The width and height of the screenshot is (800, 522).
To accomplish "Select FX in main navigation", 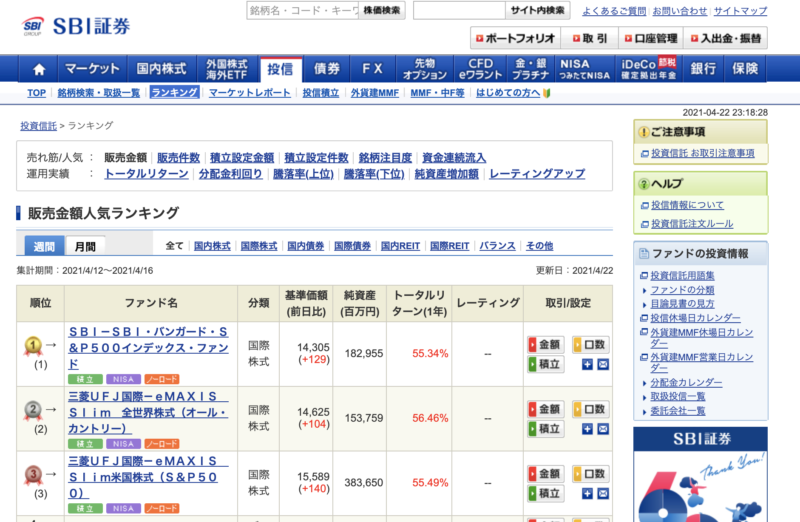I will tap(372, 69).
